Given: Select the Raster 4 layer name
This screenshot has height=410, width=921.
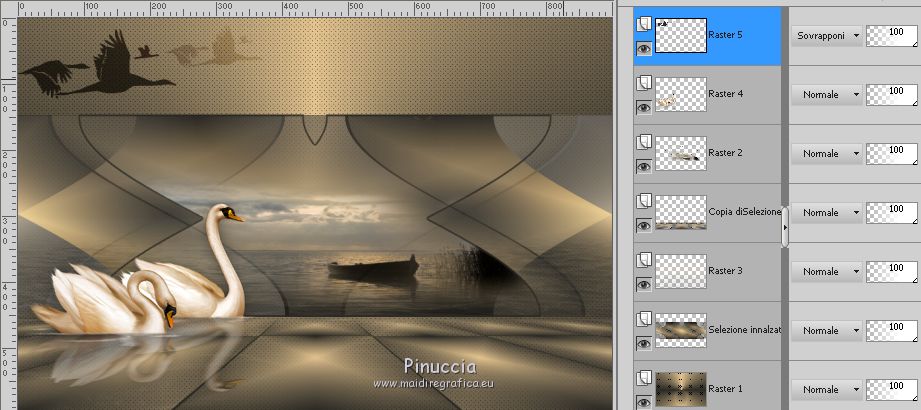Looking at the screenshot, I should point(725,93).
